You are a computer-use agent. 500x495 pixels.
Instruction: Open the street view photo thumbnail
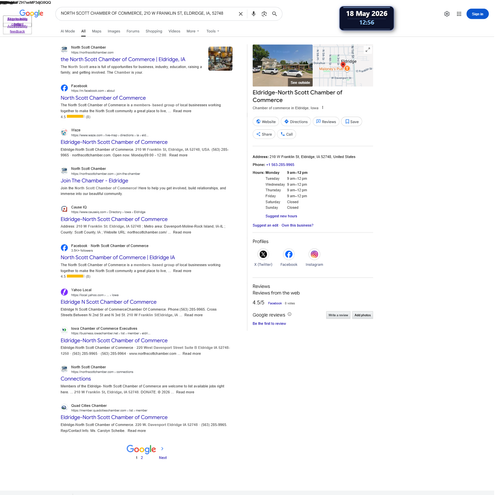coord(282,65)
